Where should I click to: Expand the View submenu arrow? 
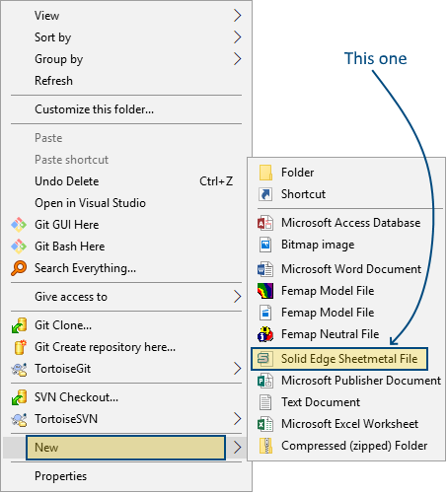point(238,16)
